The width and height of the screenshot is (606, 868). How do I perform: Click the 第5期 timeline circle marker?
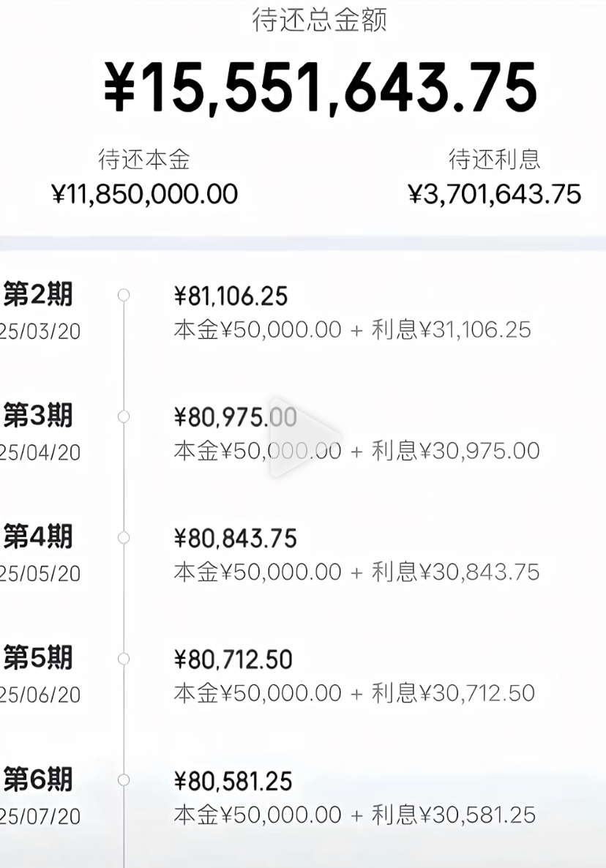[x=124, y=659]
